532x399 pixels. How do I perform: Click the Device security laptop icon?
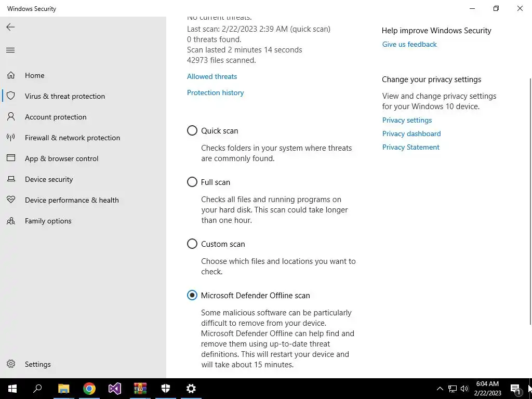[x=11, y=179]
